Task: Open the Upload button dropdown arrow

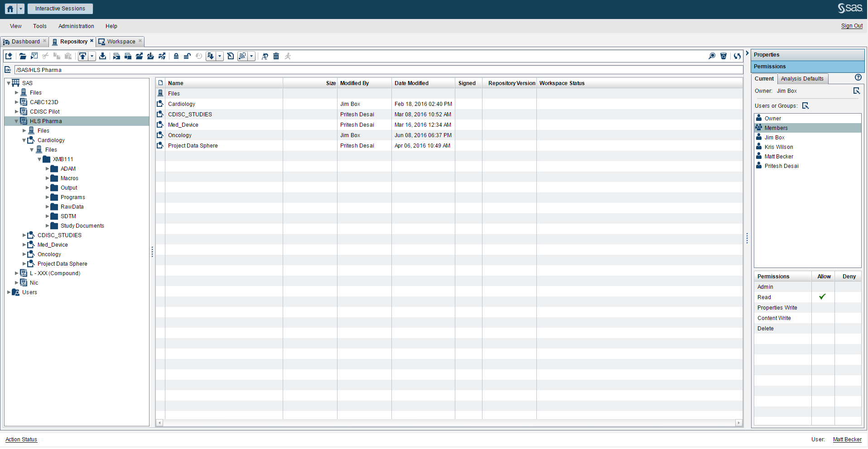Action: 92,56
